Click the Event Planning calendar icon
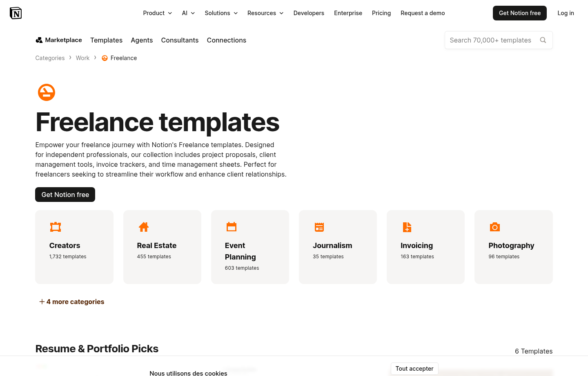588x376 pixels. [x=232, y=227]
